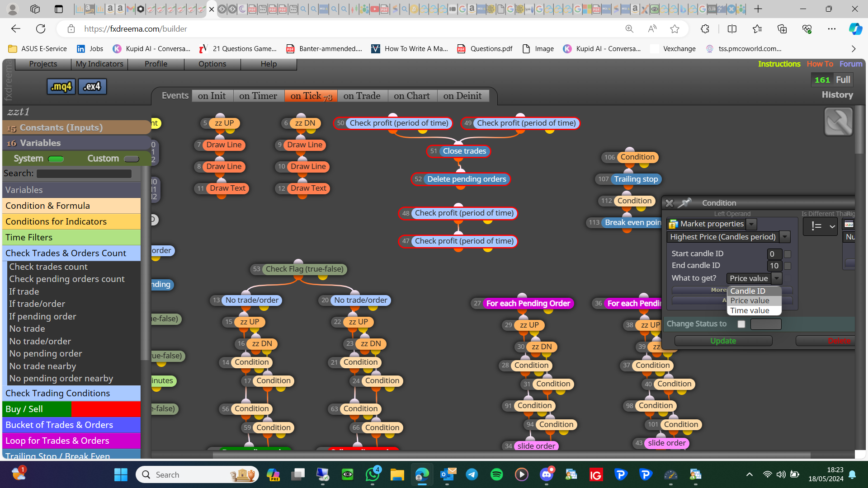The image size is (868, 488).
Task: View site information lock icon
Action: tap(71, 29)
